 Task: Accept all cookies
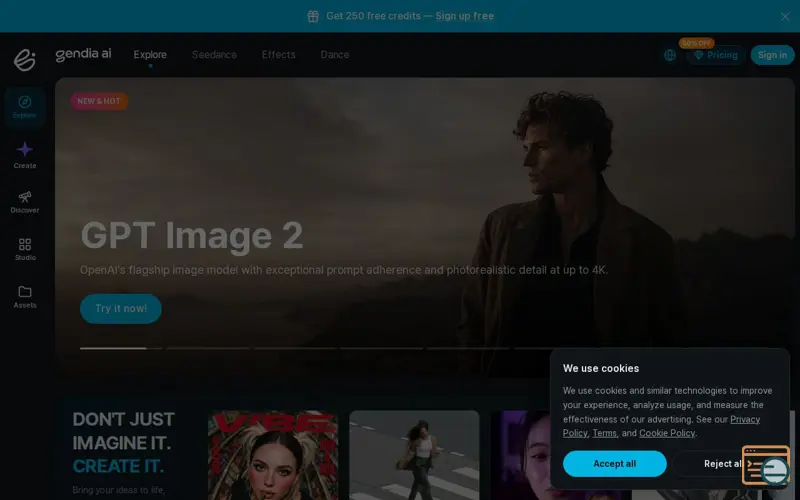tap(614, 464)
